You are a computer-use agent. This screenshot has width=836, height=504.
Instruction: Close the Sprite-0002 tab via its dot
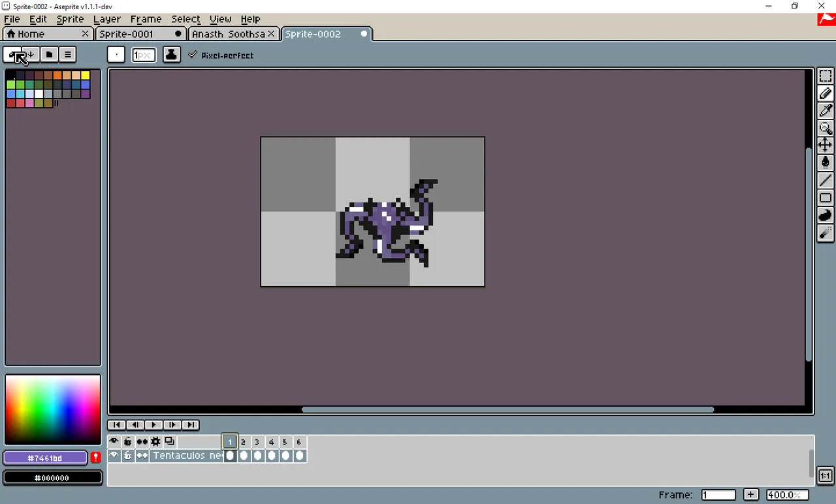click(x=364, y=34)
